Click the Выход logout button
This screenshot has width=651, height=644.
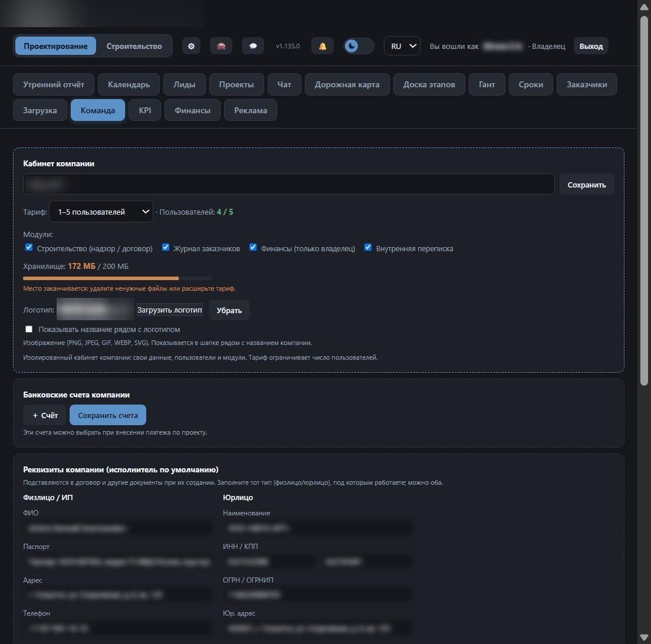591,46
